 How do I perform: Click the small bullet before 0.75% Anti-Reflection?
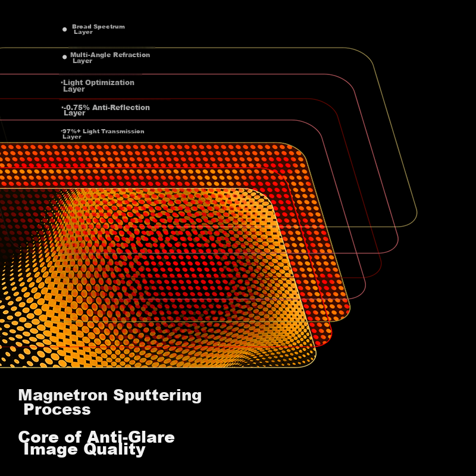coord(62,108)
